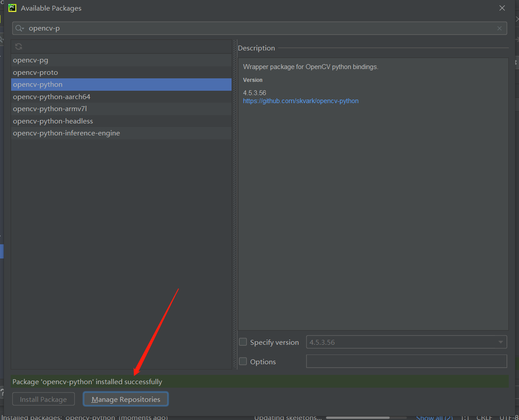
Task: Click the refresh packages icon
Action: point(19,46)
